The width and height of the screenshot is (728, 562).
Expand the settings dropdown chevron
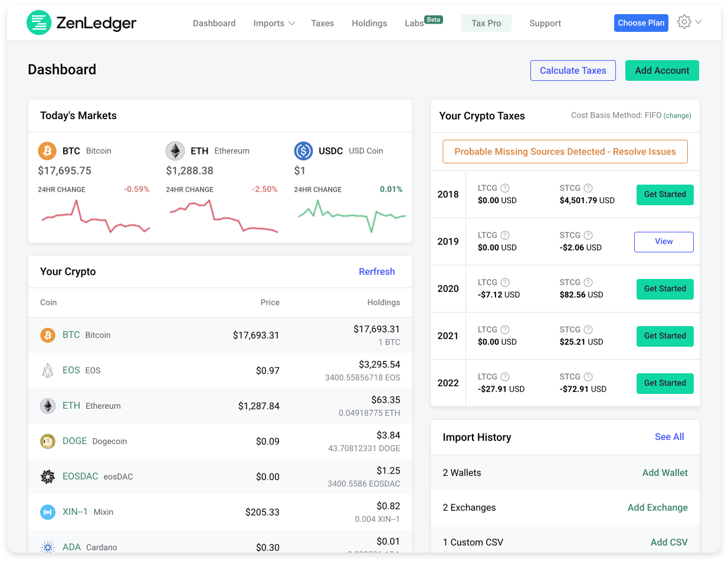(699, 22)
